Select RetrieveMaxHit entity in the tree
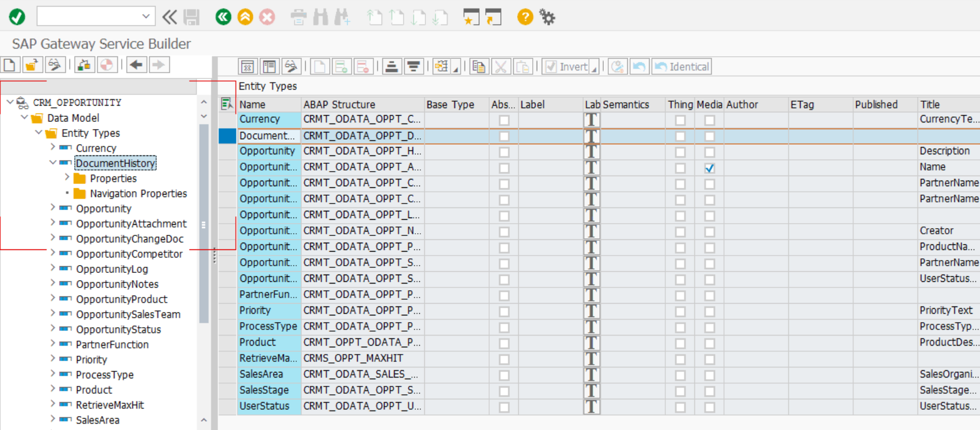Viewport: 980px width, 430px height. 110,405
